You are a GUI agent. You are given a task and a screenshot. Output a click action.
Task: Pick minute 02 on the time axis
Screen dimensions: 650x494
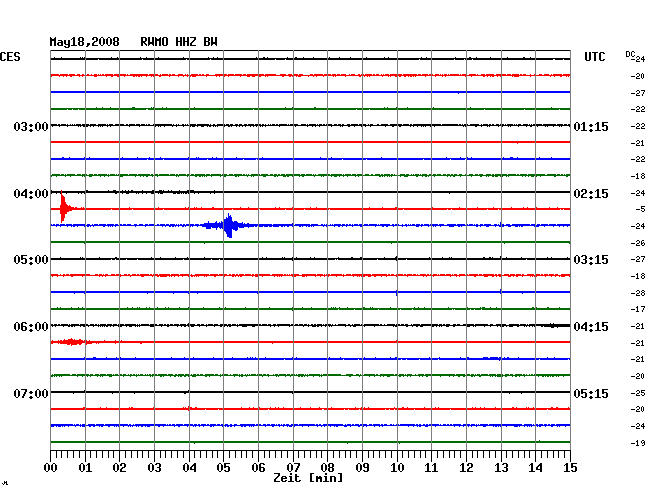pyautogui.click(x=119, y=467)
